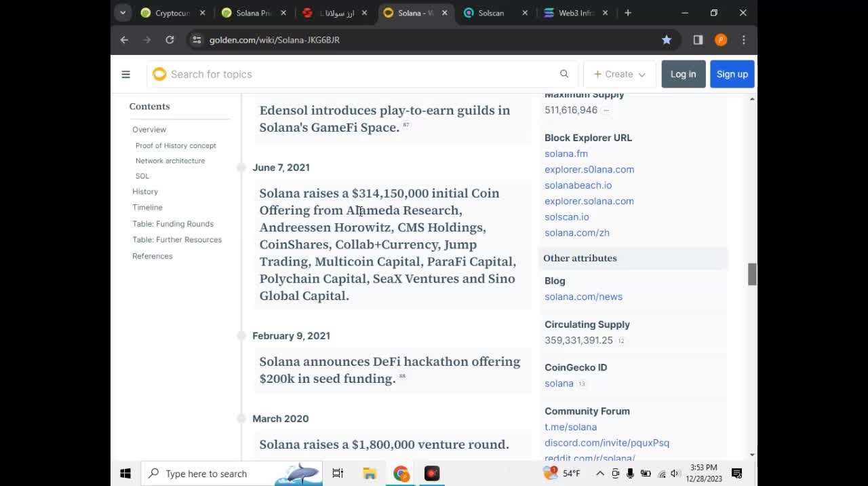Screen dimensions: 868x486
Task: Switch to the Solscan tab
Action: coord(491,13)
